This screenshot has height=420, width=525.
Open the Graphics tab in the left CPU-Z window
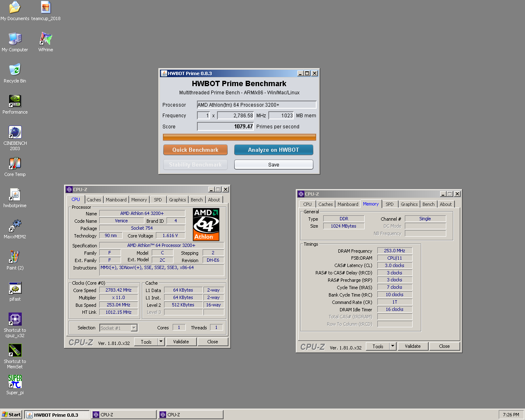[177, 200]
